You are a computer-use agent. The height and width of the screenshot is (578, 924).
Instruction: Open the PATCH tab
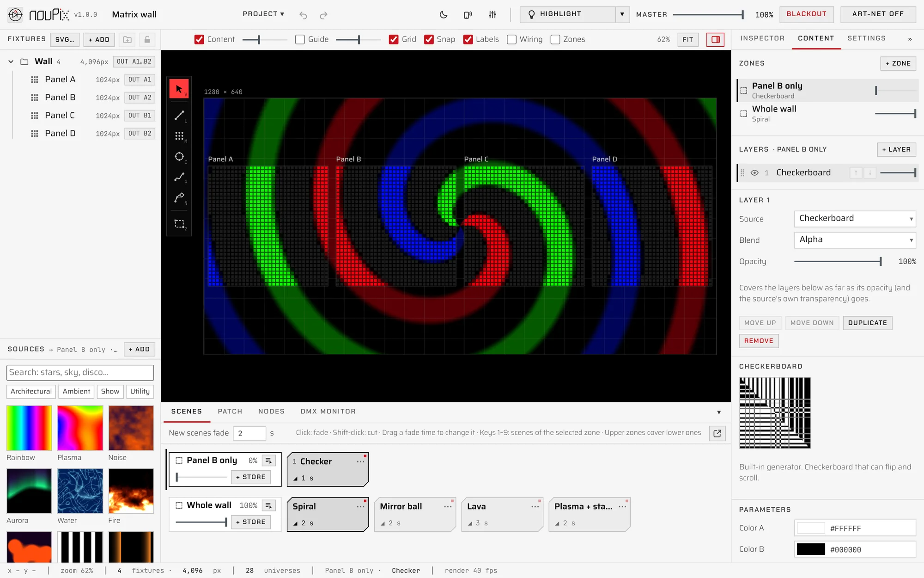point(230,411)
